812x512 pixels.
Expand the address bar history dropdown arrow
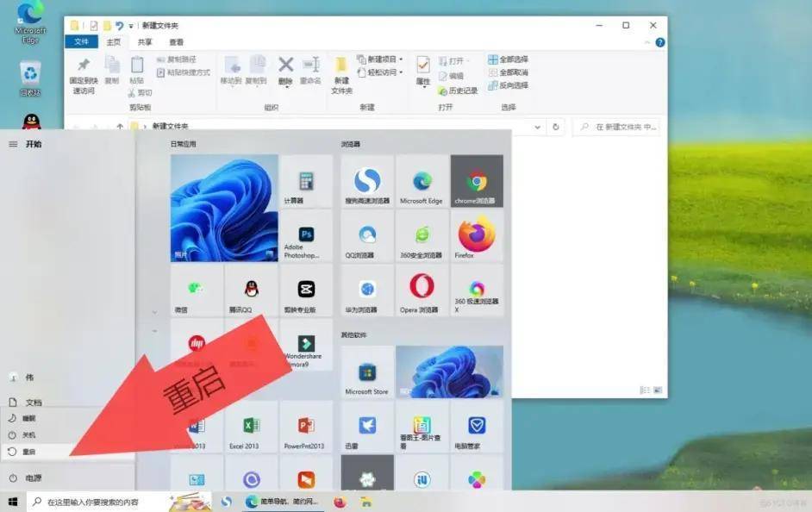click(x=538, y=127)
